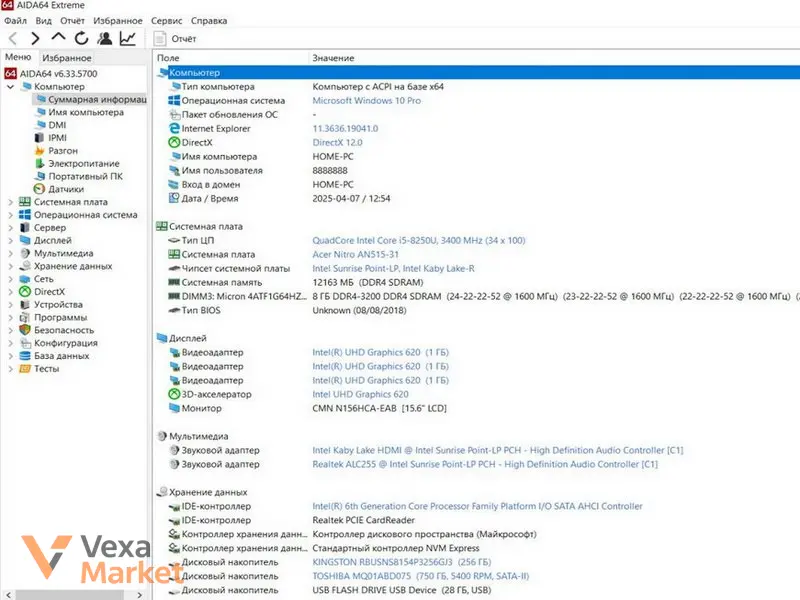Open the Файл menu

[15, 21]
